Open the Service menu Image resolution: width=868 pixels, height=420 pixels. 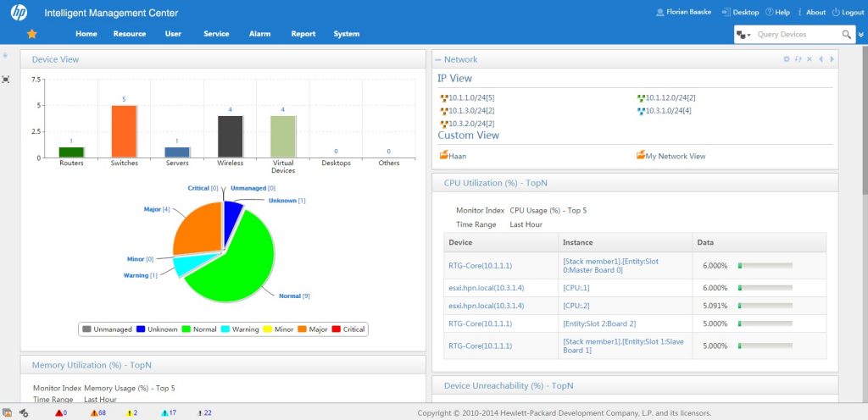[x=216, y=34]
